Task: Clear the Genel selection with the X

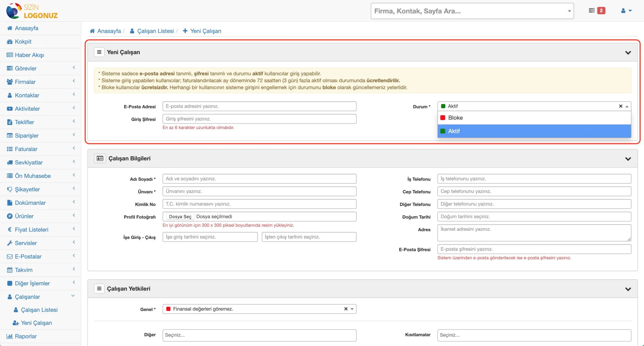Action: (346, 309)
